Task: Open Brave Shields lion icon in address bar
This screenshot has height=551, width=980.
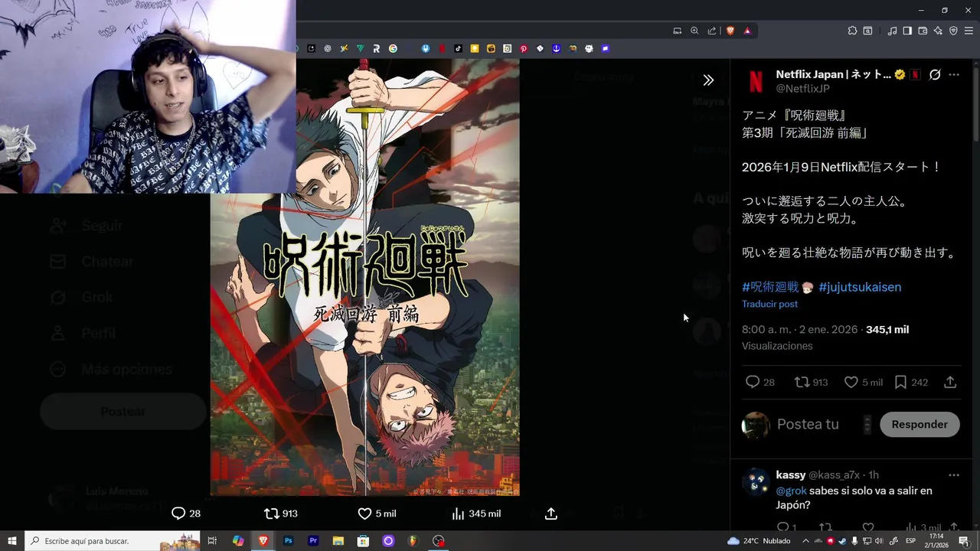Action: (730, 31)
